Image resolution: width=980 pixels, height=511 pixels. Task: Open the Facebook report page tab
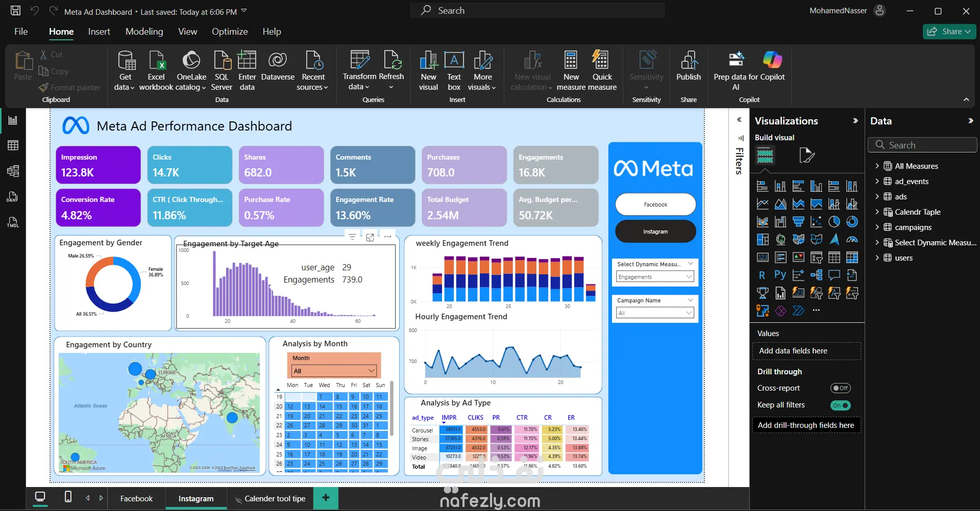136,498
